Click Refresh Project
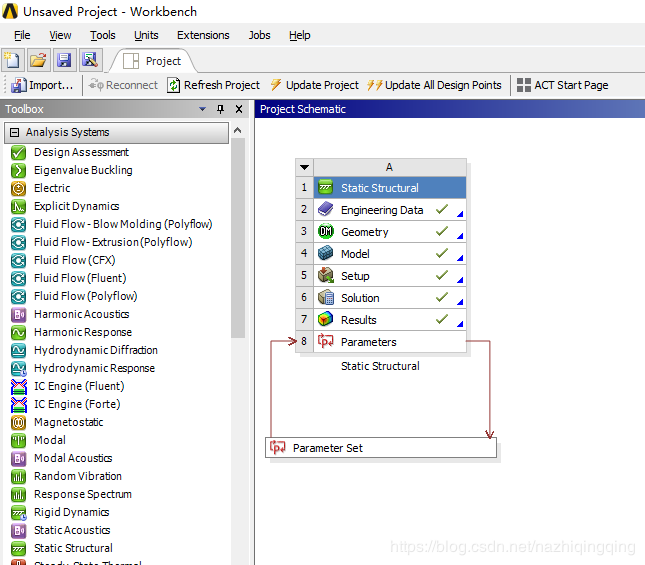 214,85
